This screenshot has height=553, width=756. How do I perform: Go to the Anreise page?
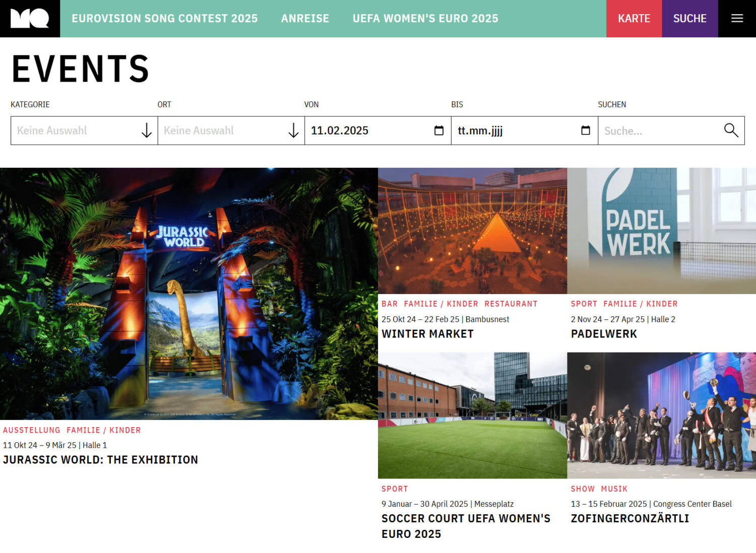305,19
